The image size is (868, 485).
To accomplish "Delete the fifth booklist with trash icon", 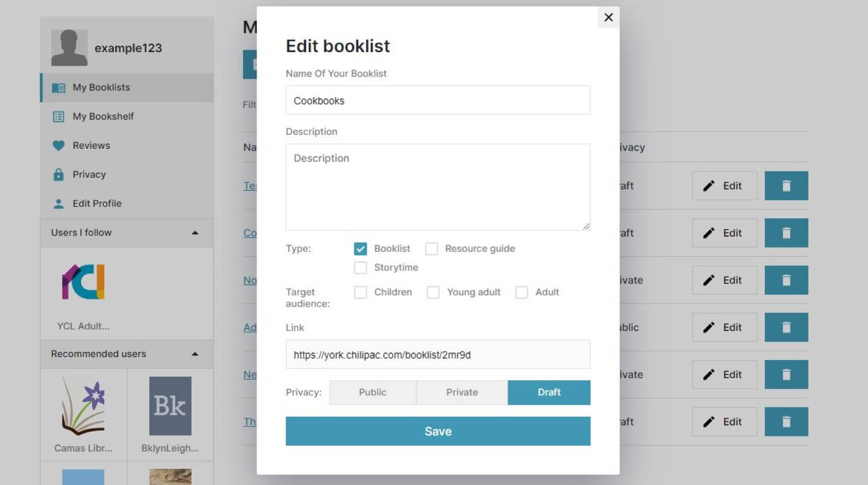I will pos(786,374).
